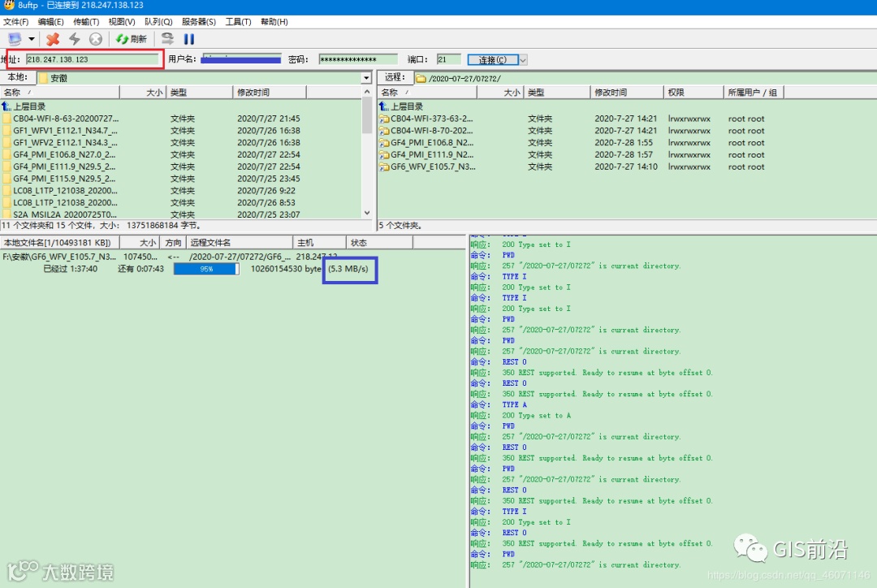
Task: Pause transfers with the blue pause icon
Action: pos(189,39)
